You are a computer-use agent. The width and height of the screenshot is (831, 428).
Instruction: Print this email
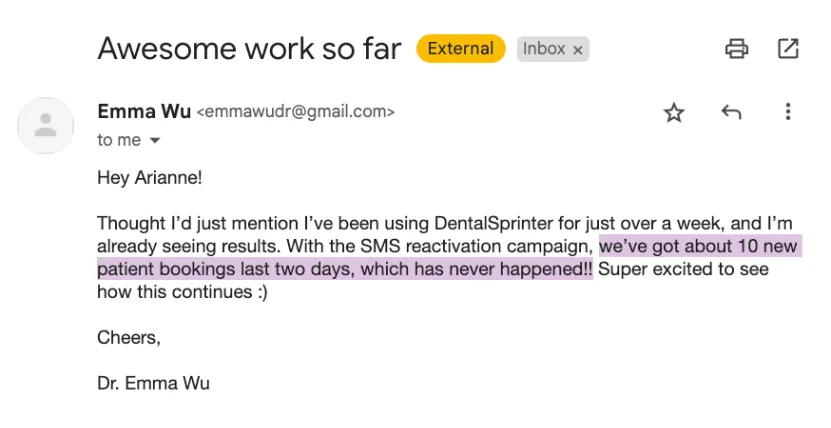[737, 48]
